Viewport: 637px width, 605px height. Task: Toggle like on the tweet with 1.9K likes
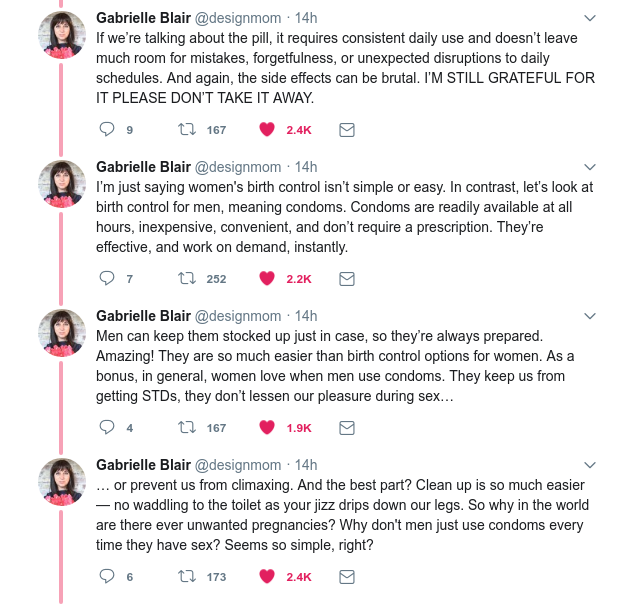coord(267,427)
